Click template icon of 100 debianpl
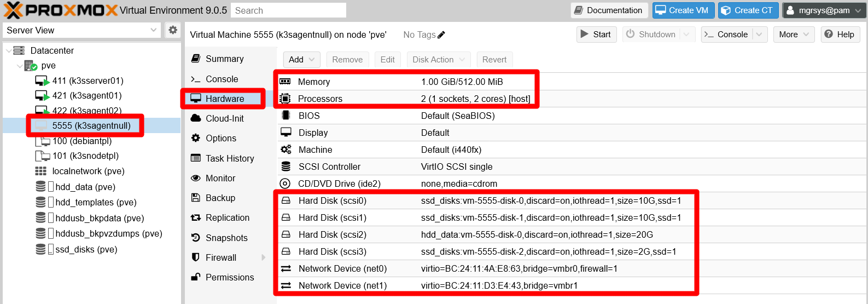The height and width of the screenshot is (304, 868). [42, 141]
